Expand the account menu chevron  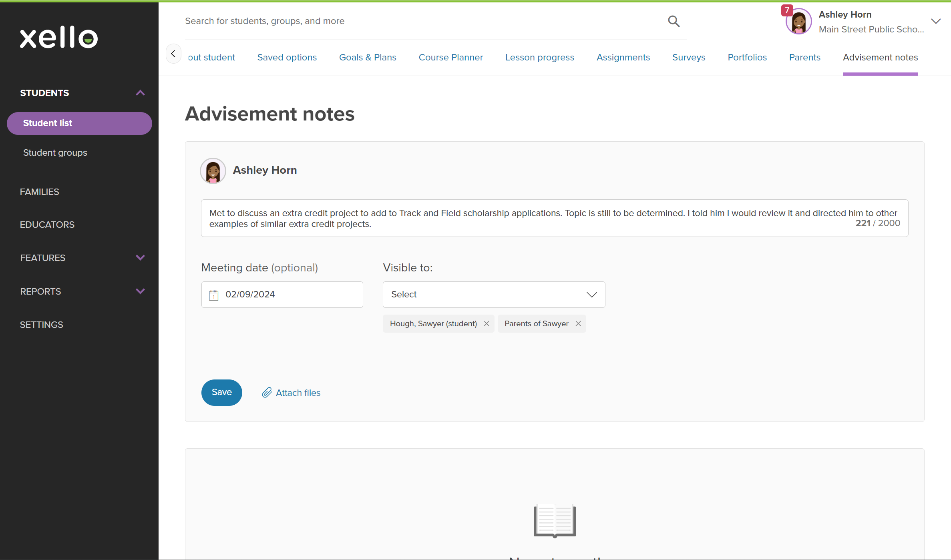[936, 22]
